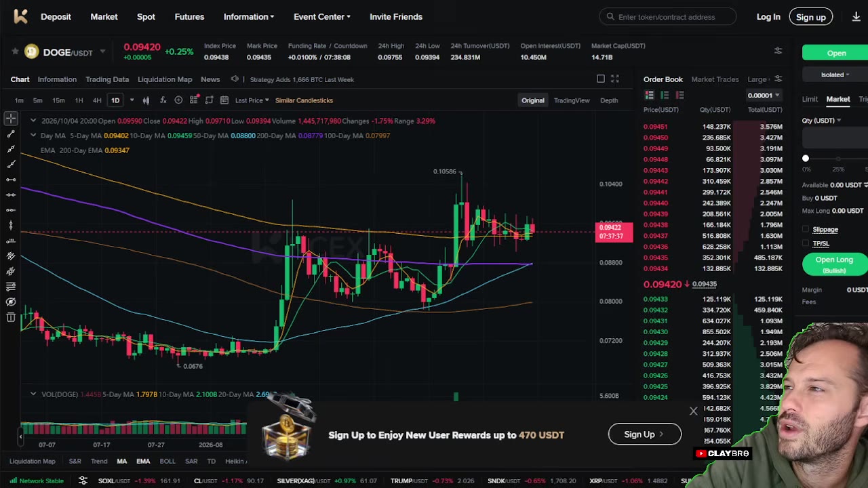Click the favorite star beside DOGE/USDT

(x=15, y=52)
